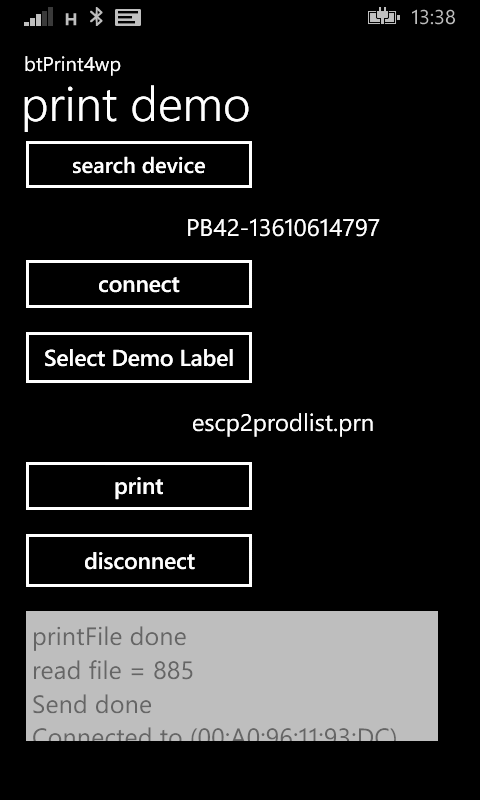Connect to the selected printer
This screenshot has height=800, width=480.
coord(139,284)
